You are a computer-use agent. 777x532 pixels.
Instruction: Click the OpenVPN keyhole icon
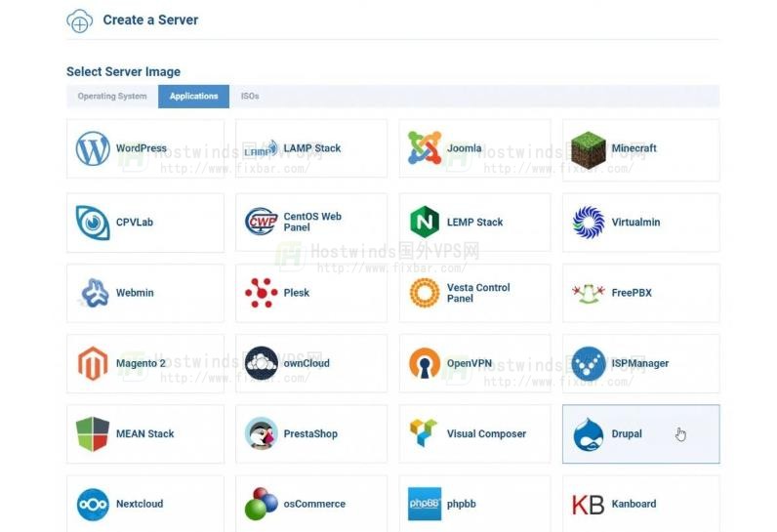(425, 363)
